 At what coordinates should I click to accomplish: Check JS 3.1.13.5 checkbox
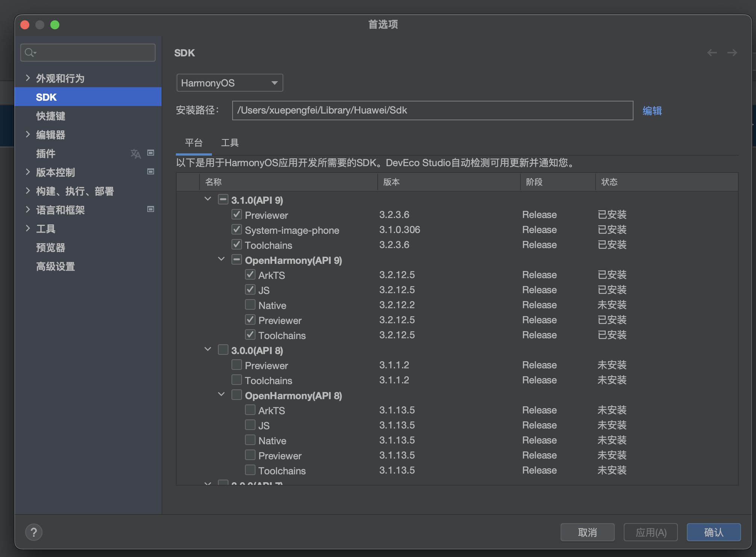250,425
